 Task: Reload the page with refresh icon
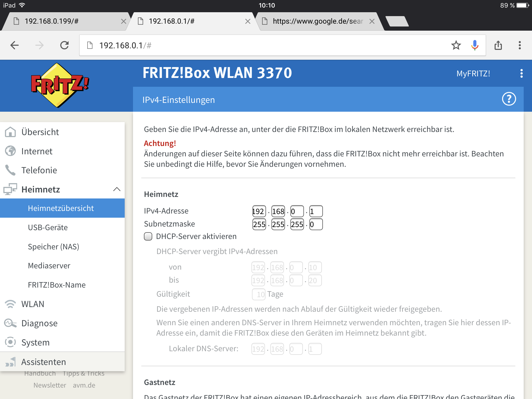coord(64,45)
